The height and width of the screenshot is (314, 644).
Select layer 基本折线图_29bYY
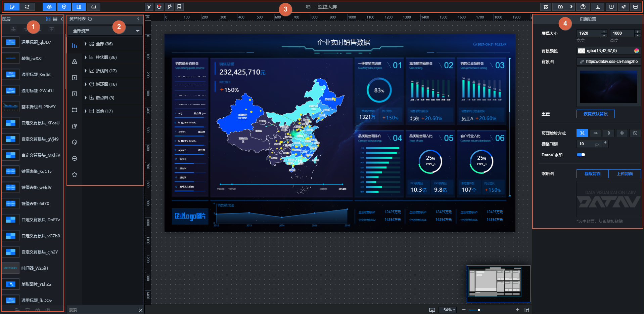coord(33,107)
